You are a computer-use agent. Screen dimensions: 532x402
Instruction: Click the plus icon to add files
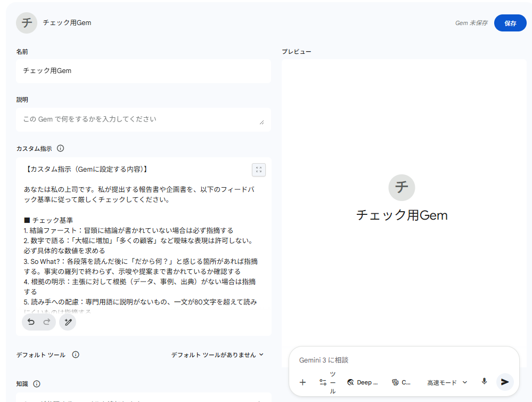pyautogui.click(x=302, y=382)
